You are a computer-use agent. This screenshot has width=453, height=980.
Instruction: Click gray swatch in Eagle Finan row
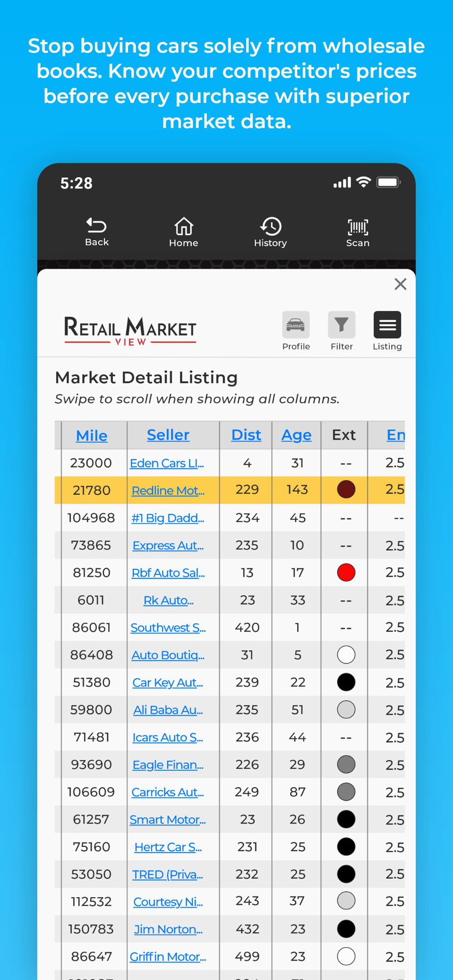coord(346,764)
